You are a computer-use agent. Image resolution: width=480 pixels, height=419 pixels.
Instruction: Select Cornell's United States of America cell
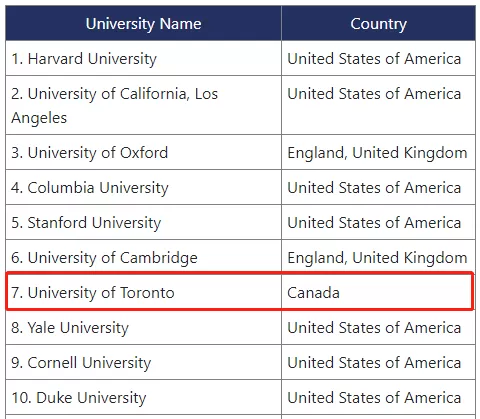[x=378, y=362]
